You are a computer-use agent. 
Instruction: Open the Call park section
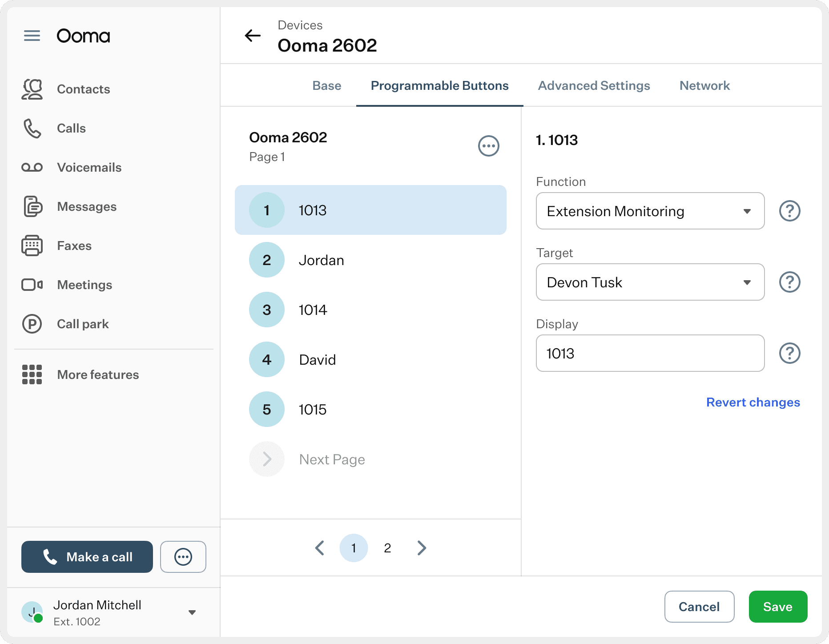(83, 324)
